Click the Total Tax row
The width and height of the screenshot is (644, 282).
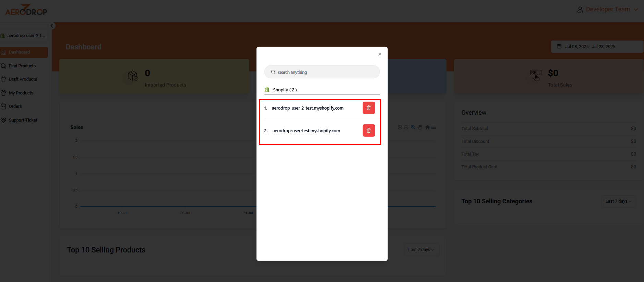[549, 154]
